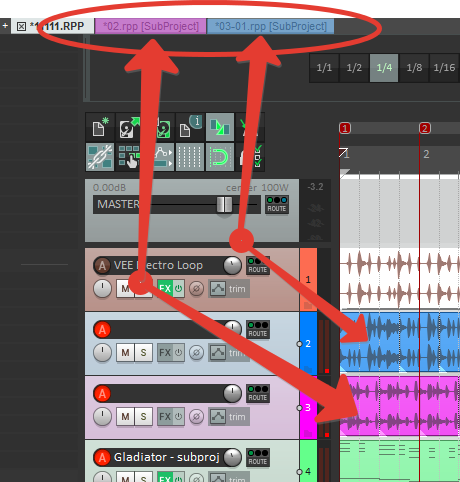
Task: Switch to 03-01.rpp SubProject tab
Action: click(271, 26)
